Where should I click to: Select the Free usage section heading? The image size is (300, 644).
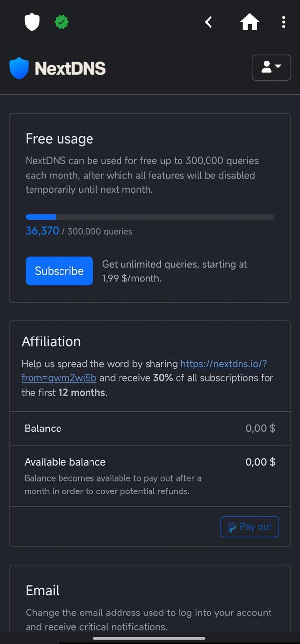(x=59, y=139)
